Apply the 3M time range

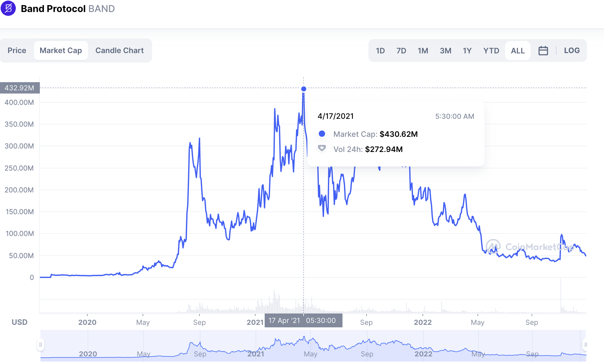446,50
